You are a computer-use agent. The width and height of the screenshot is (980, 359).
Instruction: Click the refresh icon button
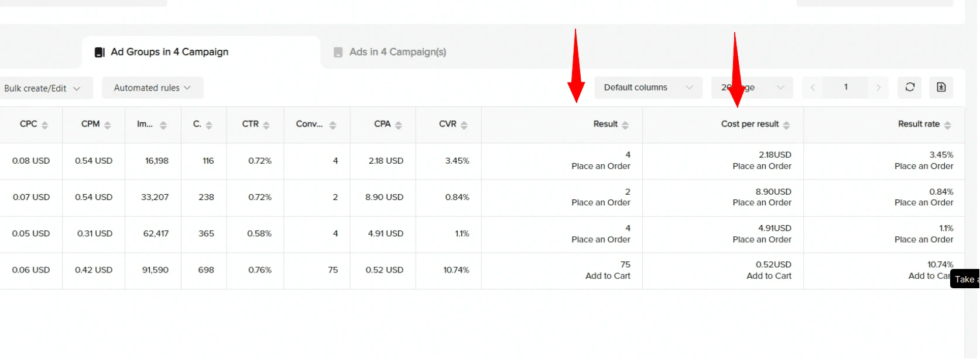(x=910, y=87)
